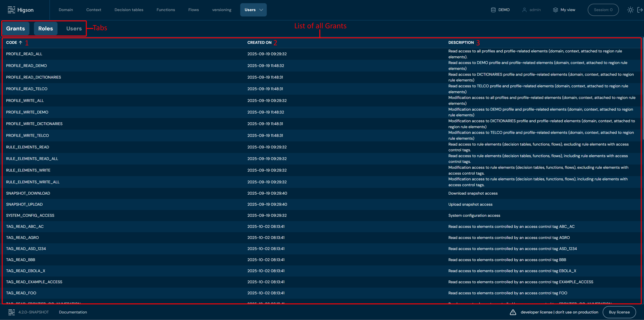Click the logout icon
Screen dimensions: 644x320
[640, 10]
